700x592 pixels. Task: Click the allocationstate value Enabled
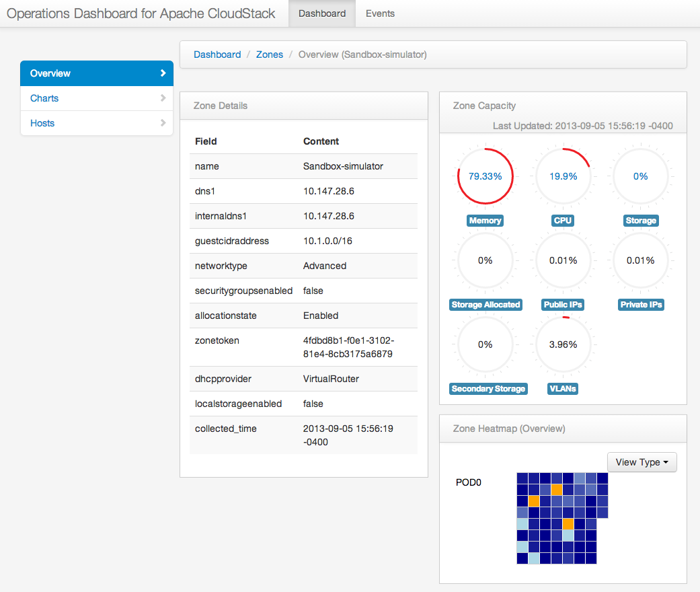[x=321, y=316]
